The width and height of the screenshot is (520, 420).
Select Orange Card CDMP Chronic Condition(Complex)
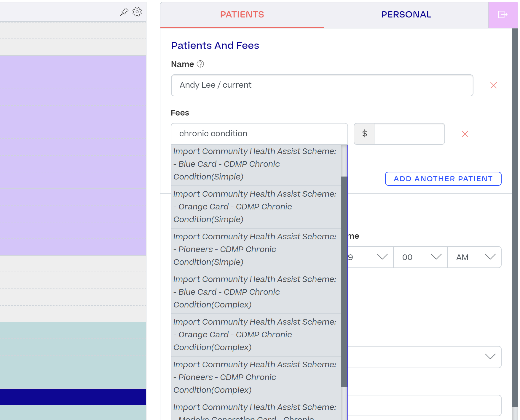[256, 335]
